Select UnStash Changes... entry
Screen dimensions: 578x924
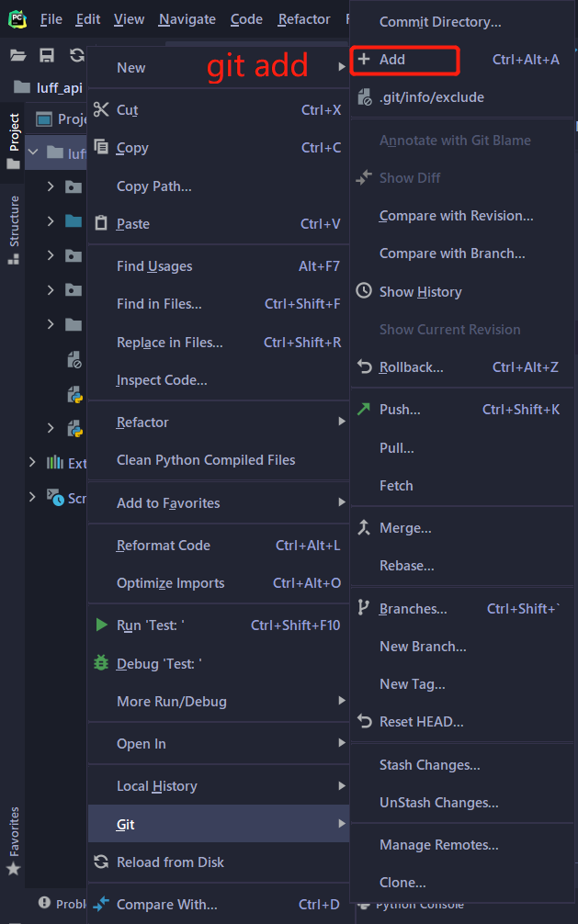[462, 803]
